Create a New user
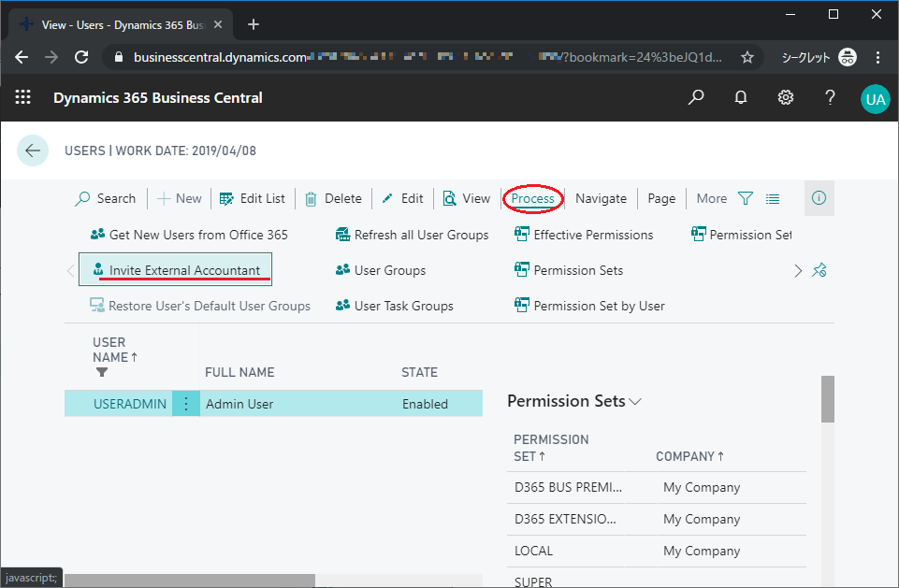The width and height of the screenshot is (899, 588). tap(180, 198)
